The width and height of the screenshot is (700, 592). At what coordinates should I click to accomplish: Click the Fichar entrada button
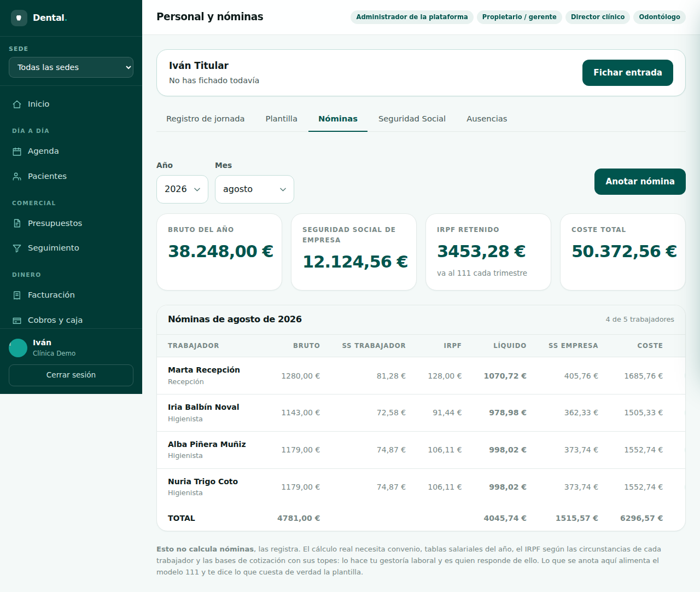pyautogui.click(x=628, y=73)
